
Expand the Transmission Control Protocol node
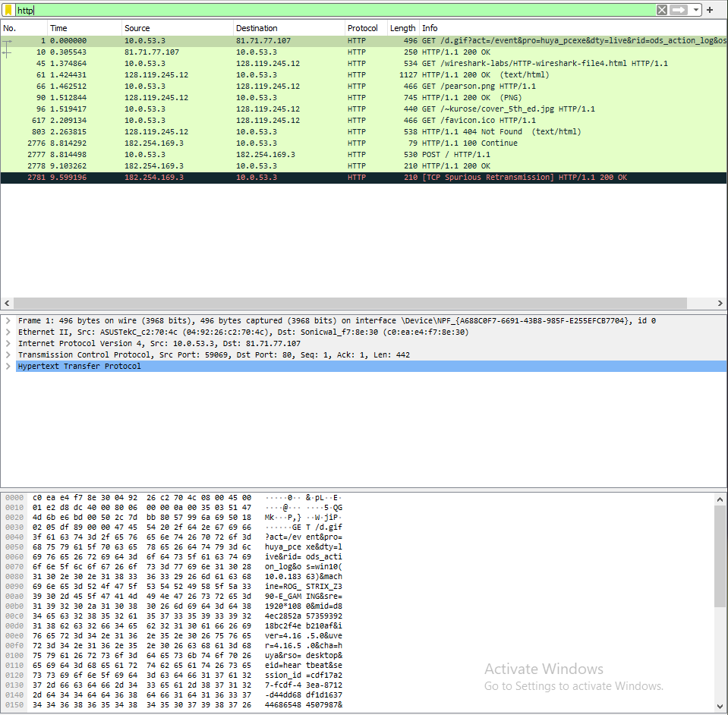(8, 354)
